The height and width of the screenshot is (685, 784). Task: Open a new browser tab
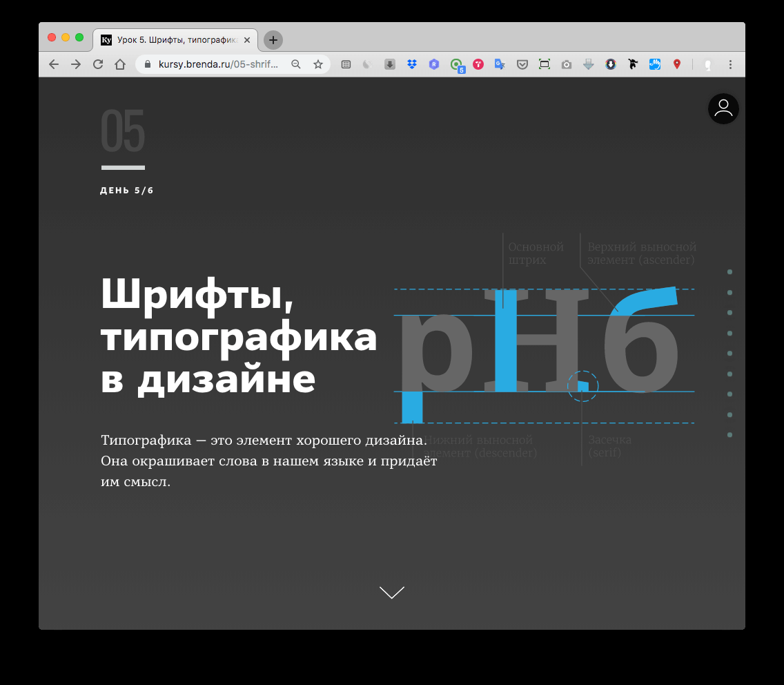273,40
